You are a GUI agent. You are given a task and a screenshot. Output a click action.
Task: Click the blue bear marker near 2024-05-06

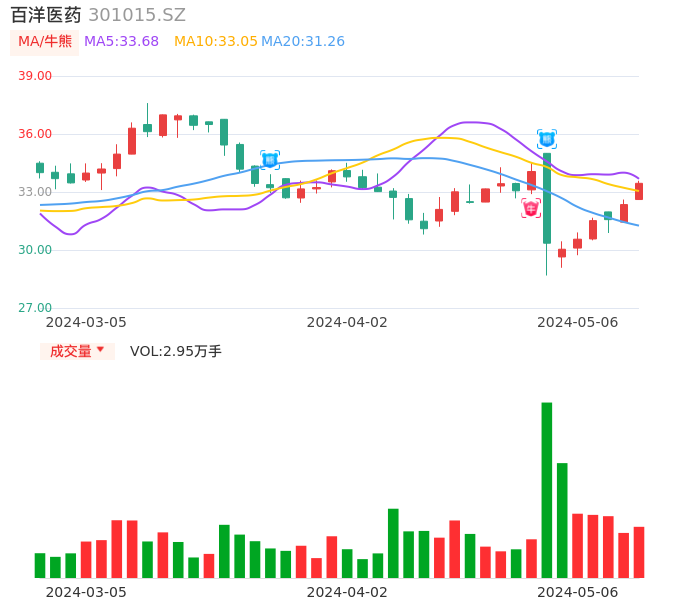click(547, 139)
